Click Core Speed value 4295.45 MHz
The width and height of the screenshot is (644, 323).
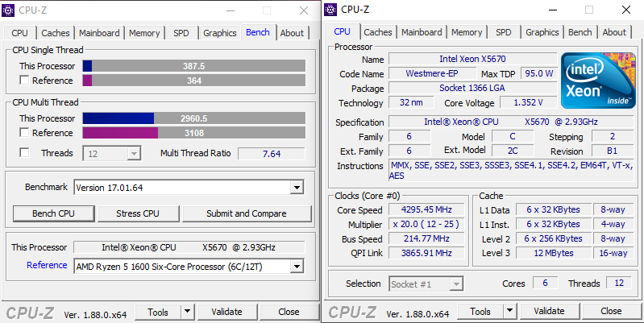tap(426, 209)
